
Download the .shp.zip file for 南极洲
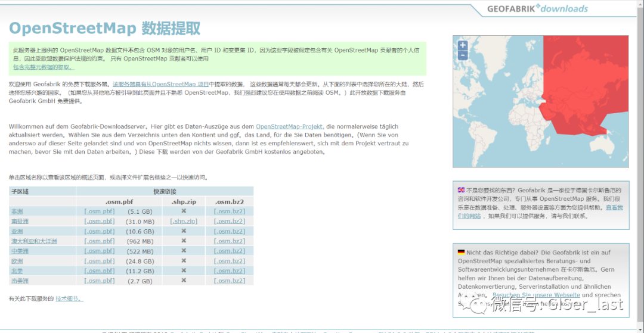click(x=184, y=222)
